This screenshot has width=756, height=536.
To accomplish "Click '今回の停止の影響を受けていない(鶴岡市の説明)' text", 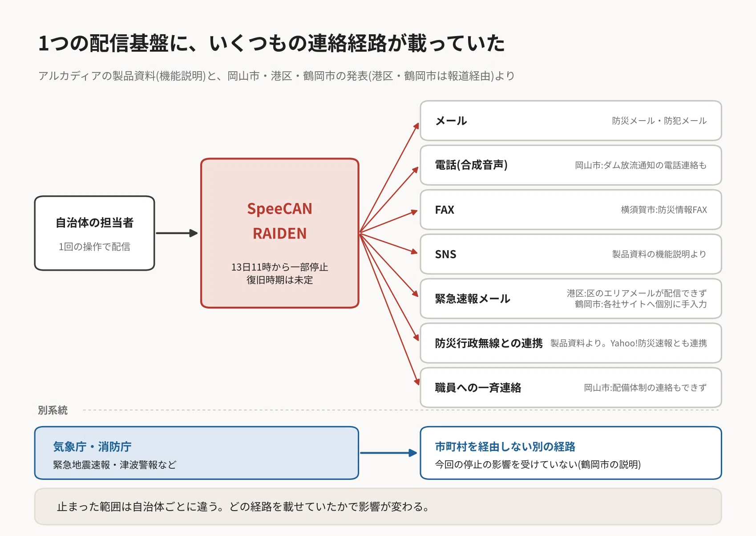I will (x=538, y=464).
